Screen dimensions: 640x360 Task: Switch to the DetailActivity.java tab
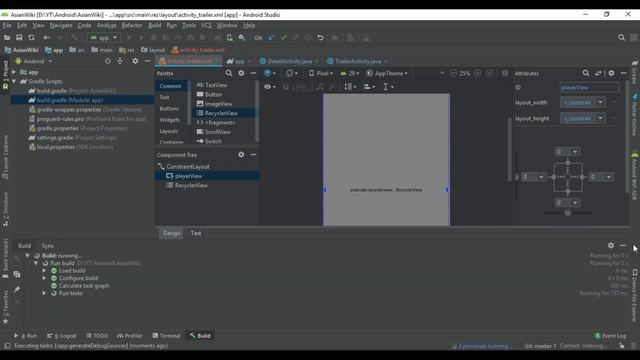[289, 61]
